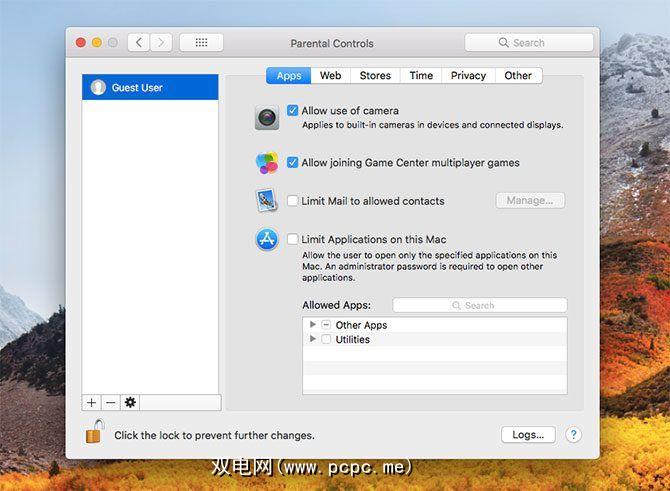
Task: Click the Allowed Apps search field
Action: pyautogui.click(x=480, y=305)
